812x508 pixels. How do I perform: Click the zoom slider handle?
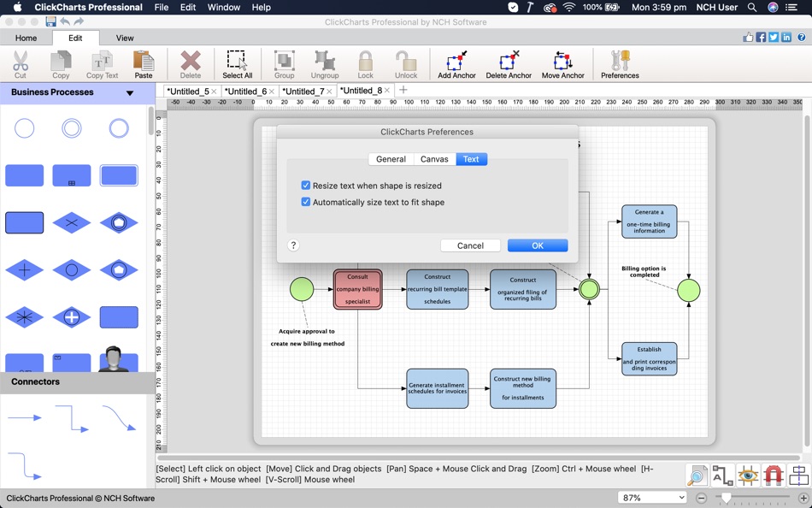coord(726,498)
